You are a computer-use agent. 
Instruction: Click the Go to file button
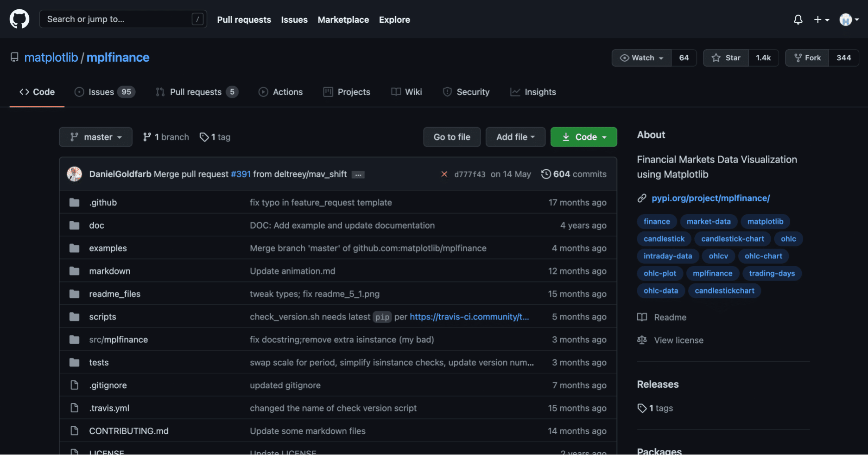pos(451,137)
